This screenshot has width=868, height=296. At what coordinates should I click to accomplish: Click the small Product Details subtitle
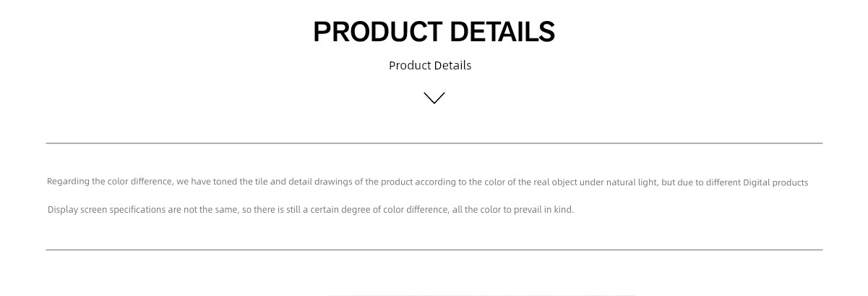tap(430, 65)
